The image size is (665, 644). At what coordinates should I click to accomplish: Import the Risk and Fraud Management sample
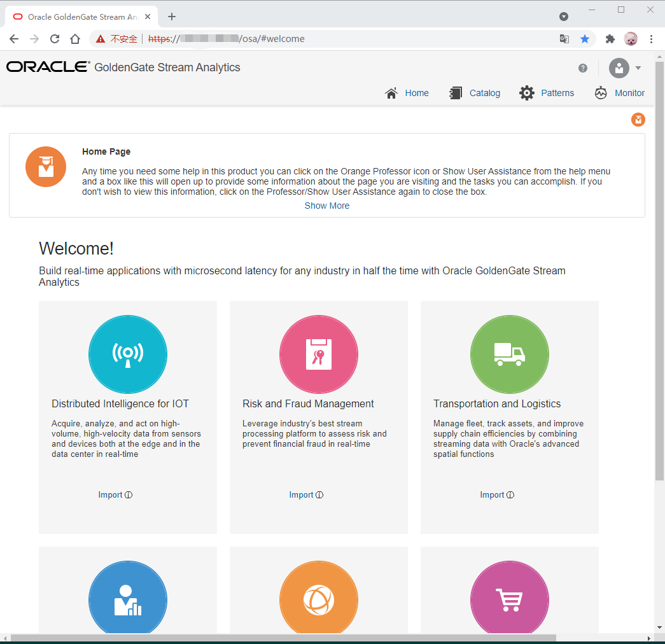[301, 494]
